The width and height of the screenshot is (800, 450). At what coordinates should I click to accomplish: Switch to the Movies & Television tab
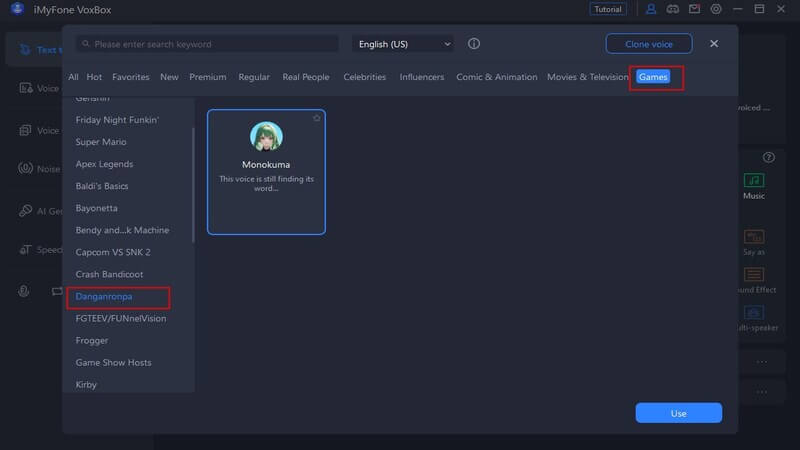587,77
